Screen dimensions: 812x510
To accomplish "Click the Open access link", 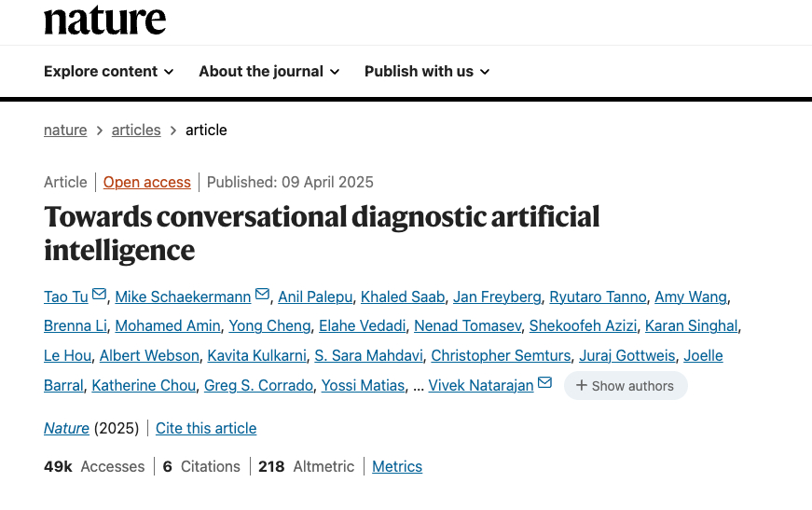I will coord(147,182).
